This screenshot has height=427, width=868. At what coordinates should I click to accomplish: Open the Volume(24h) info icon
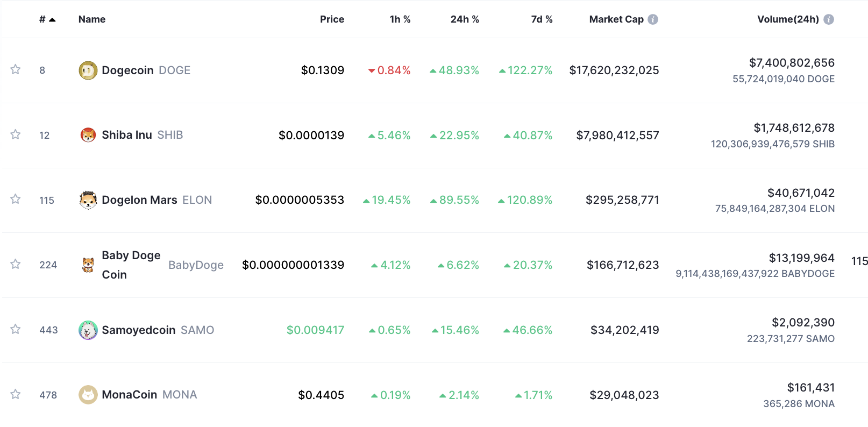click(x=829, y=19)
